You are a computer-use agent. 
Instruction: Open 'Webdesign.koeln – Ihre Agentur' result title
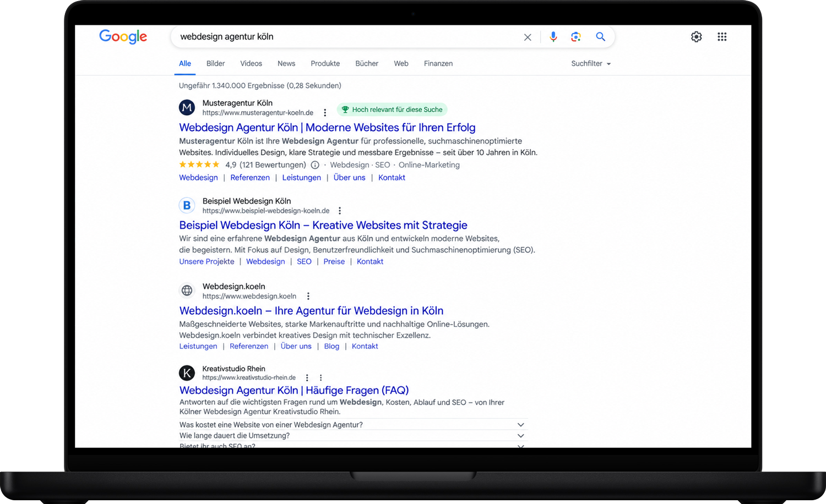tap(311, 311)
